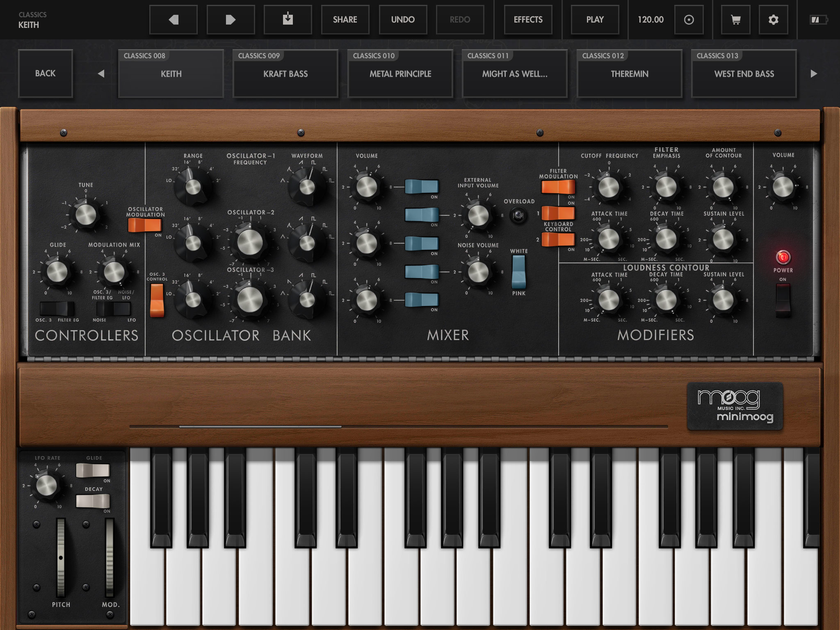Tap the 120.00 tempo value

(x=650, y=19)
